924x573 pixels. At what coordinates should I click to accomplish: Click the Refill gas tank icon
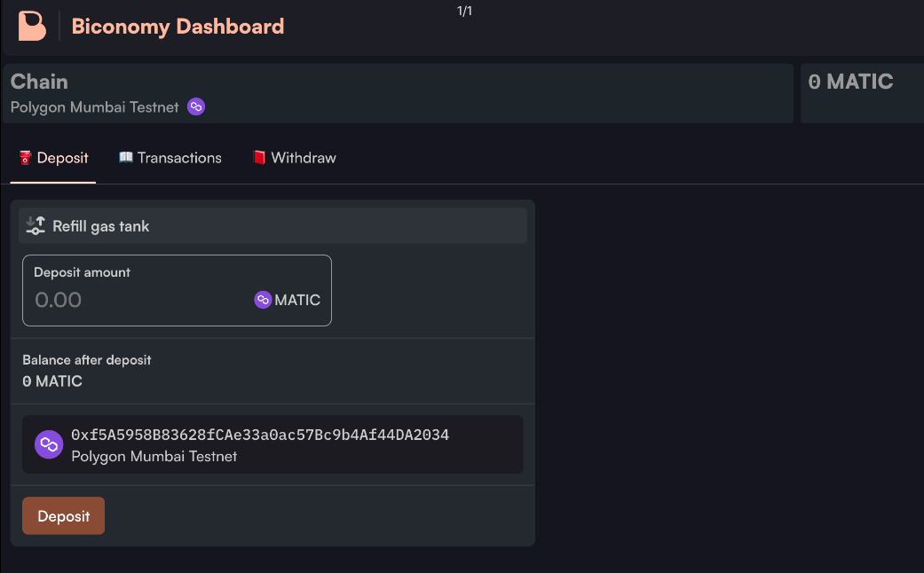tap(36, 226)
